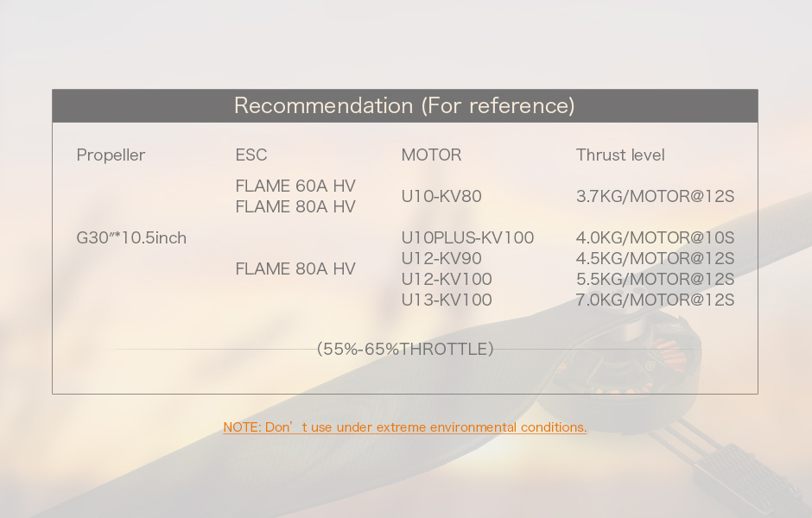
Task: Select the ESC column heading
Action: [251, 155]
